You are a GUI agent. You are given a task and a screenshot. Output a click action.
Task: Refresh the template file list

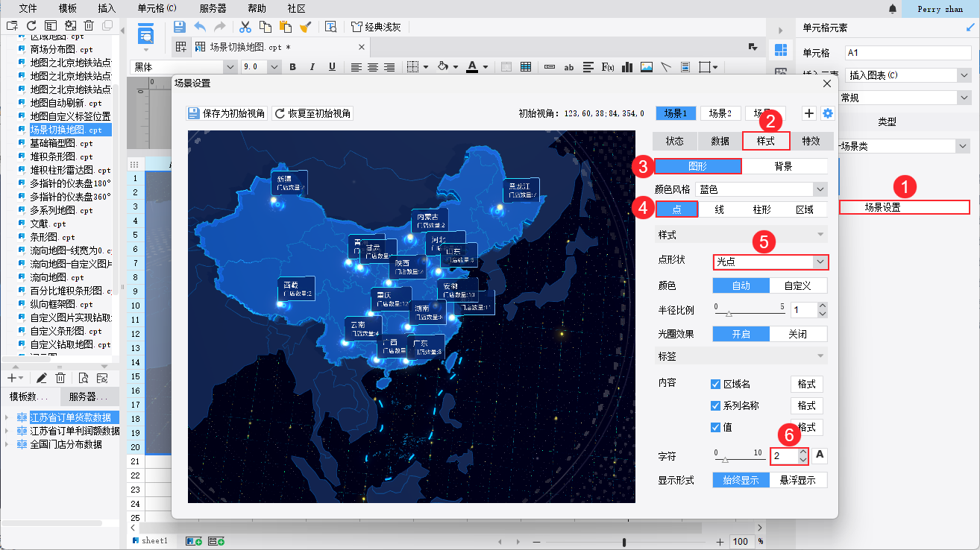tap(31, 25)
